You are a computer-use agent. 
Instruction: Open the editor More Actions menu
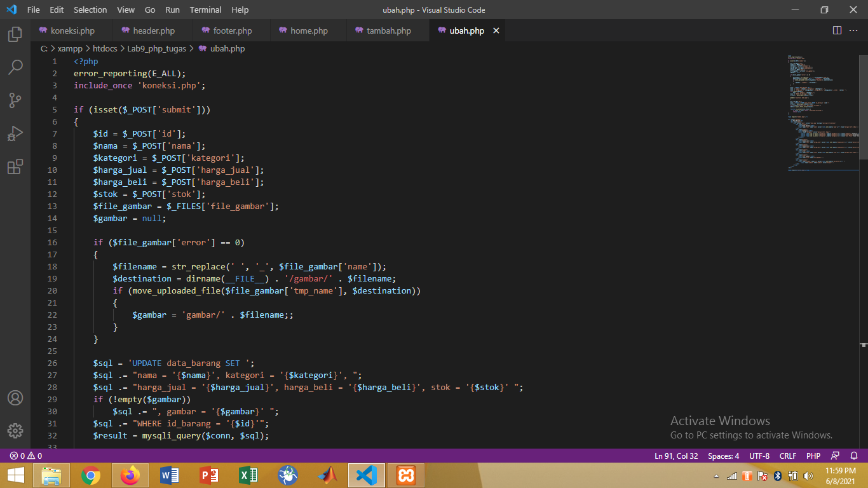[855, 30]
